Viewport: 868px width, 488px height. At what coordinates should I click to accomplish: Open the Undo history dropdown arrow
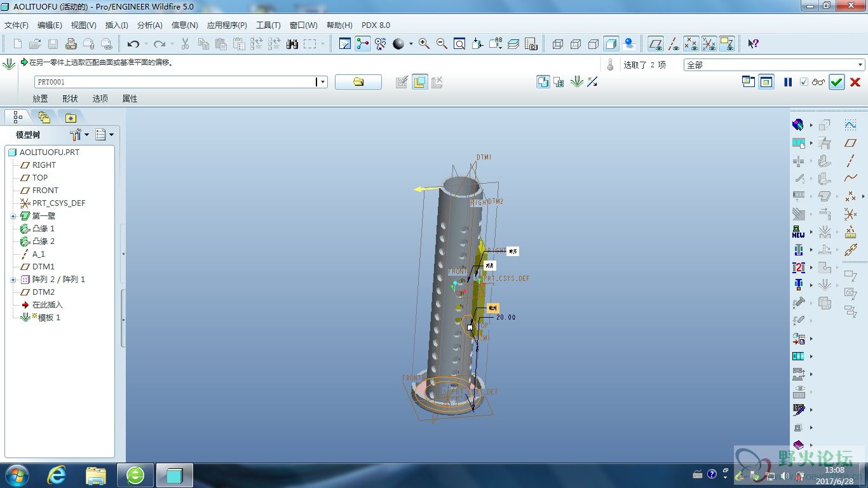click(x=146, y=44)
